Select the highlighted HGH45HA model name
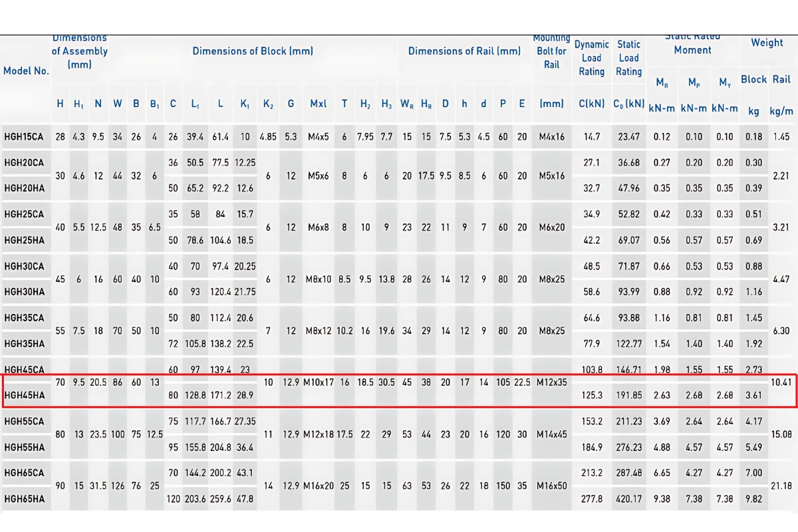The height and width of the screenshot is (532, 798). click(24, 396)
